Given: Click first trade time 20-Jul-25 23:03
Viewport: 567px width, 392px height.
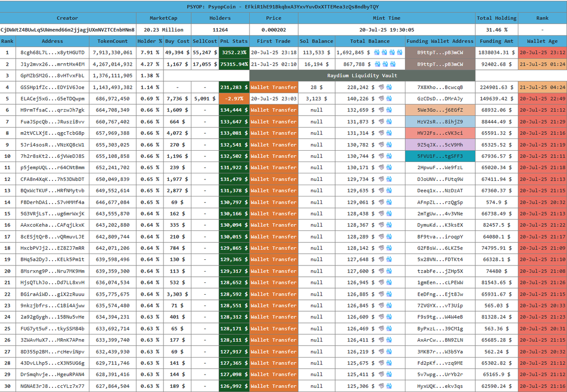Looking at the screenshot, I should point(274,99).
